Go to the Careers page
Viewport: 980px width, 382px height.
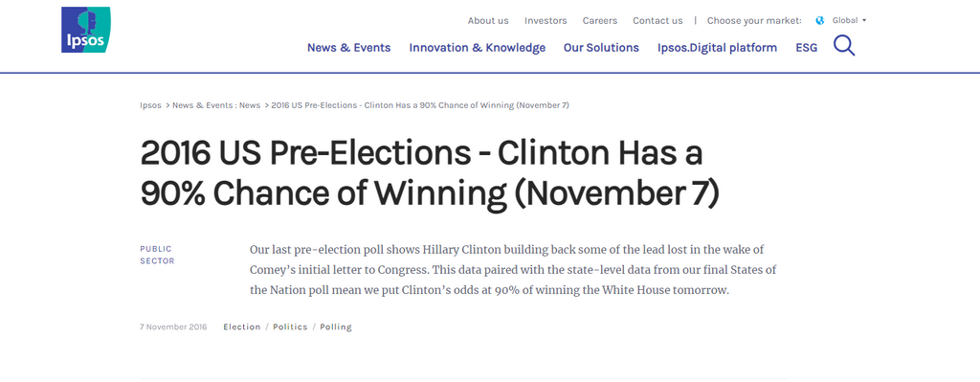[600, 21]
